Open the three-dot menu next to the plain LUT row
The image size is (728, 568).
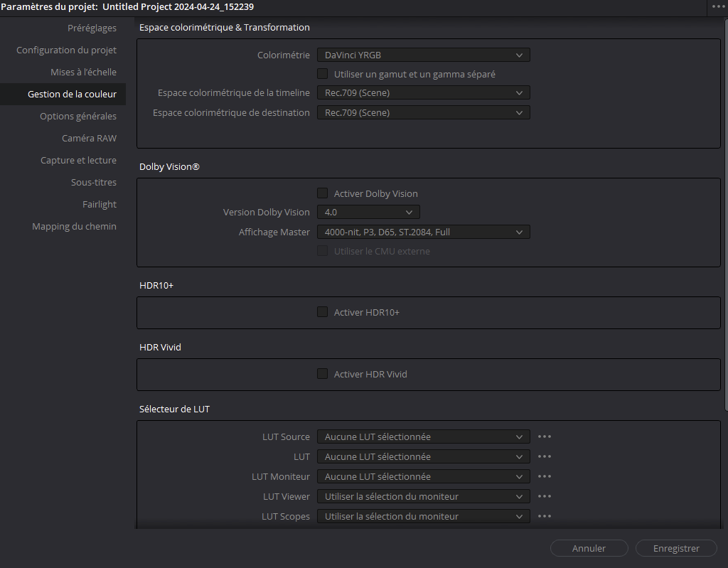click(544, 456)
